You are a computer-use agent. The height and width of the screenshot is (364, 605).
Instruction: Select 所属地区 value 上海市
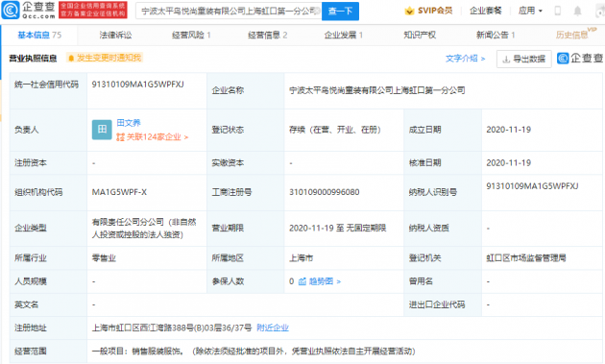(301, 257)
